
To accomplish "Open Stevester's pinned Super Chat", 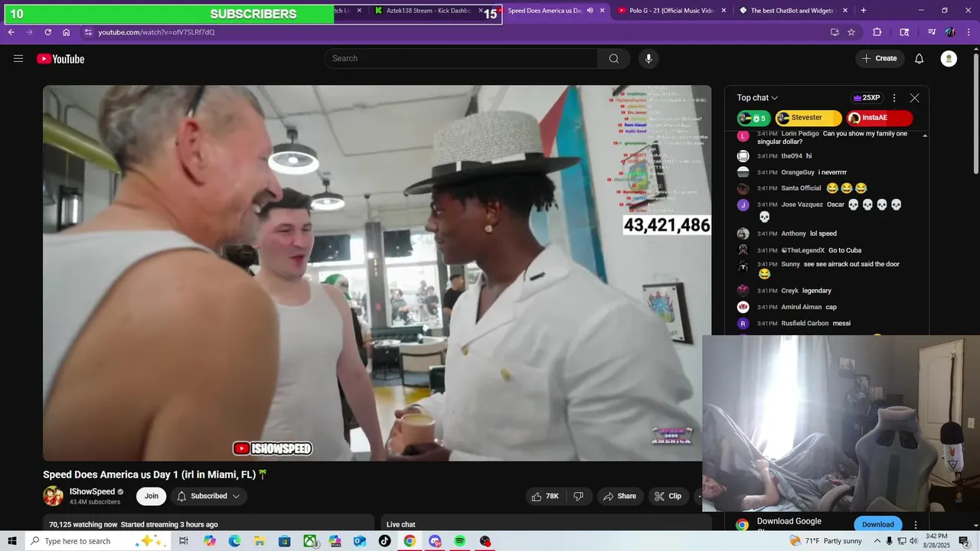I will coord(808,118).
